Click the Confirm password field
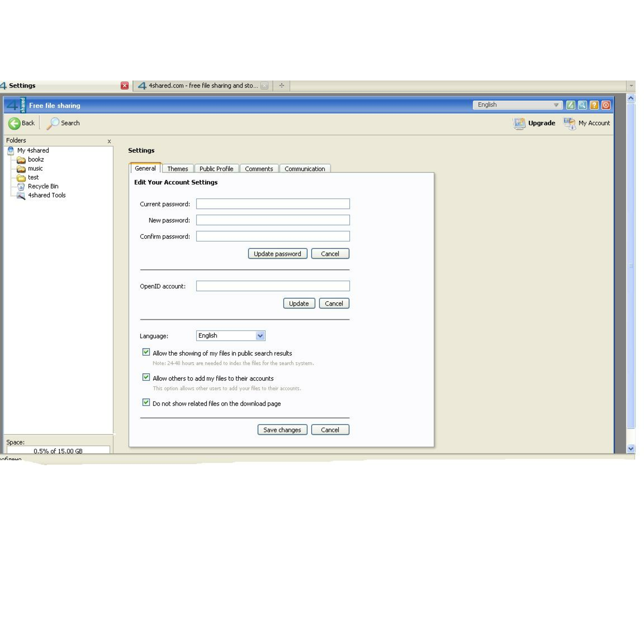 click(x=273, y=236)
